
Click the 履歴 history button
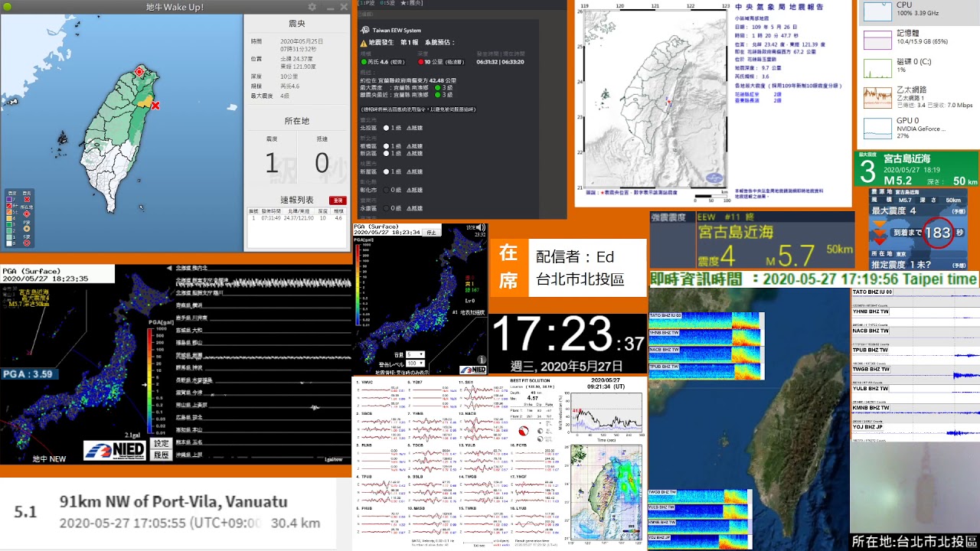(x=161, y=455)
